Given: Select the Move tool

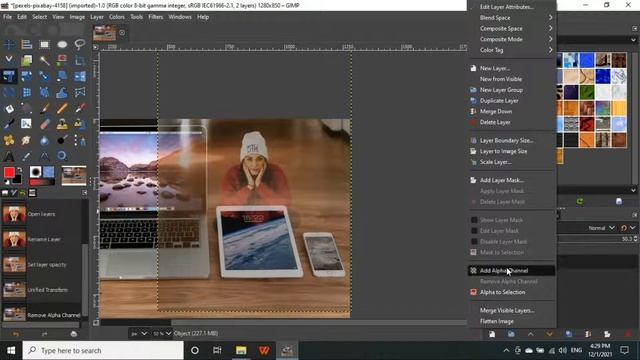Looking at the screenshot, I should click(9, 44).
